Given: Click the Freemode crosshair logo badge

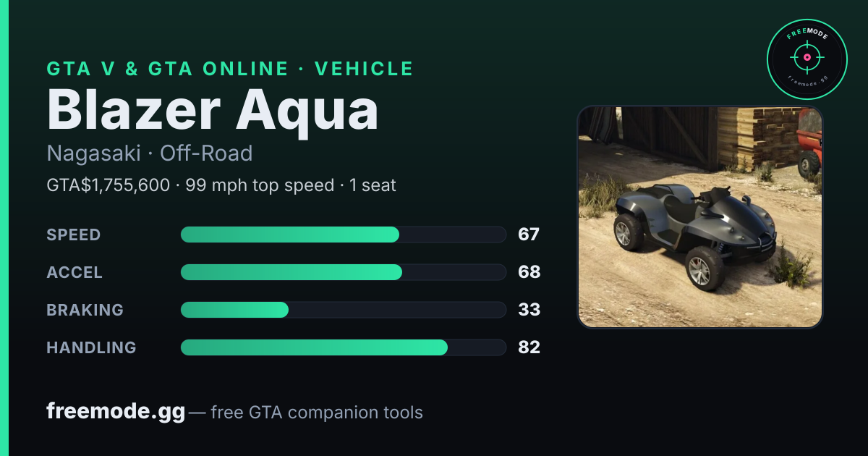Looking at the screenshot, I should click(807, 59).
